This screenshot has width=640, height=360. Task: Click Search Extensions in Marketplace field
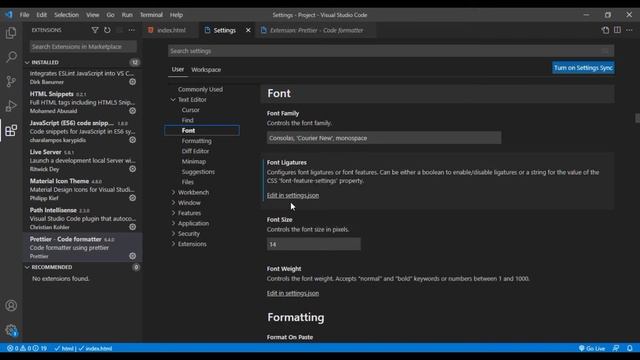click(x=83, y=47)
